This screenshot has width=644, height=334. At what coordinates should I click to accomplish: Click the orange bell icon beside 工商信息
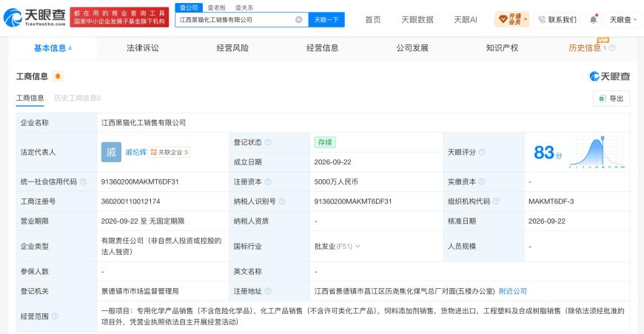[x=58, y=76]
